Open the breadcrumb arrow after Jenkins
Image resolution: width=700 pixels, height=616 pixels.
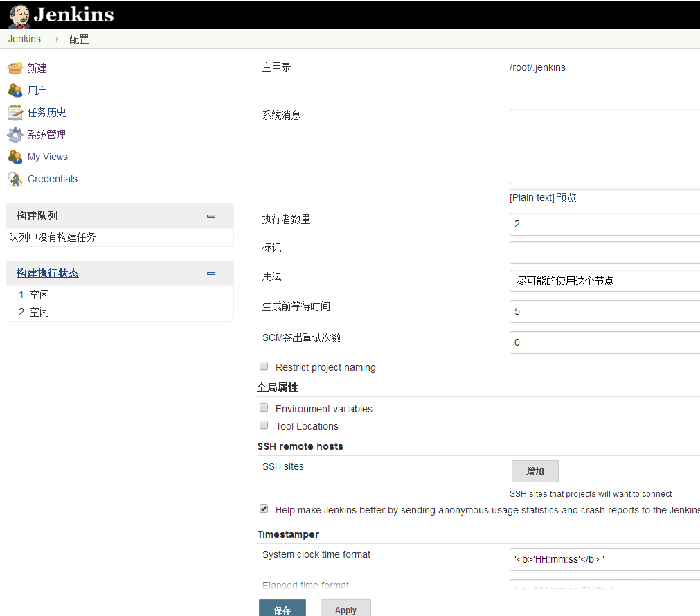[57, 39]
